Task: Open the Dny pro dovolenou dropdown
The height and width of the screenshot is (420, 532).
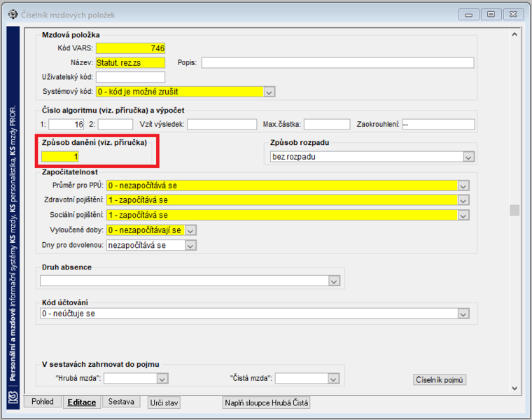Action: (190, 245)
